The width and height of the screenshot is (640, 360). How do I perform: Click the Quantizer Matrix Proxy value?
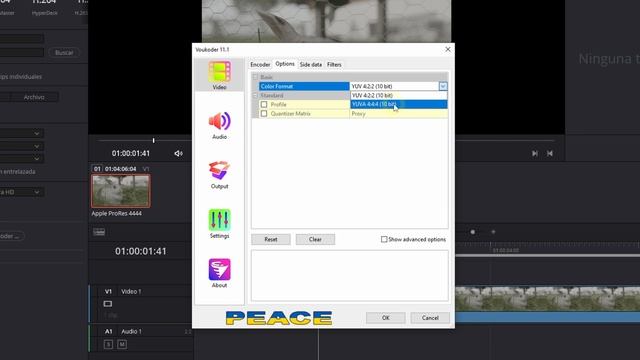(x=399, y=113)
